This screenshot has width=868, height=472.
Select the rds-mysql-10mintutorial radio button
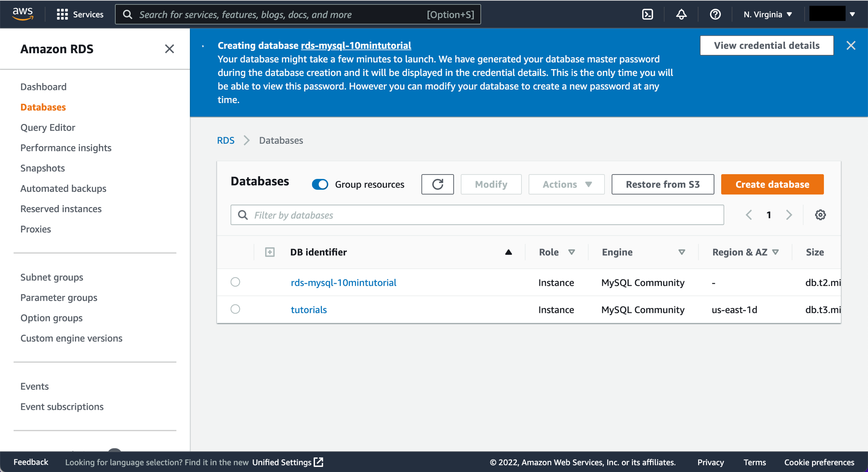pyautogui.click(x=235, y=283)
